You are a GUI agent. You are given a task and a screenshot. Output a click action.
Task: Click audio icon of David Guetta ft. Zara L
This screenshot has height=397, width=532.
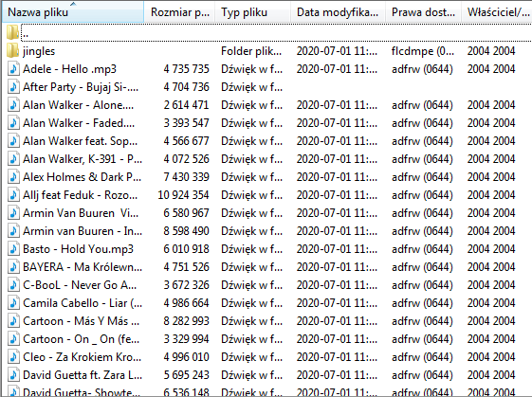click(x=13, y=374)
